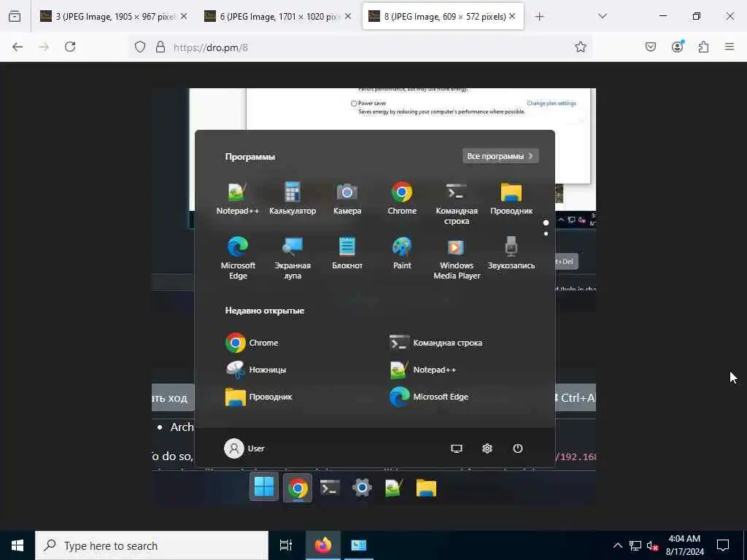Open the settings gear in the start menu footer
The image size is (747, 560).
[x=487, y=448]
